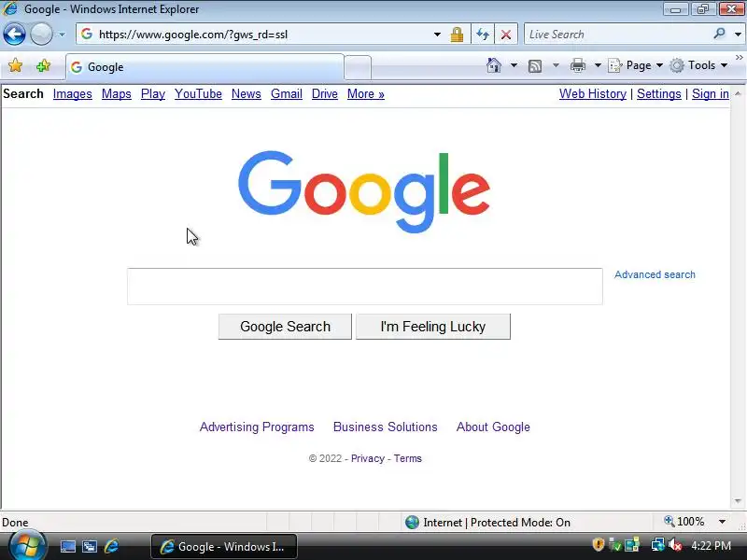The image size is (747, 560).
Task: Click the I'm Feeling Lucky button
Action: coord(433,327)
